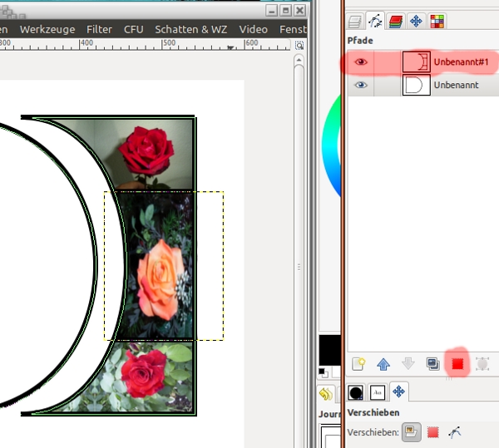This screenshot has height=448, width=499.
Task: Switch to the Paths tab icon
Action: point(375,22)
